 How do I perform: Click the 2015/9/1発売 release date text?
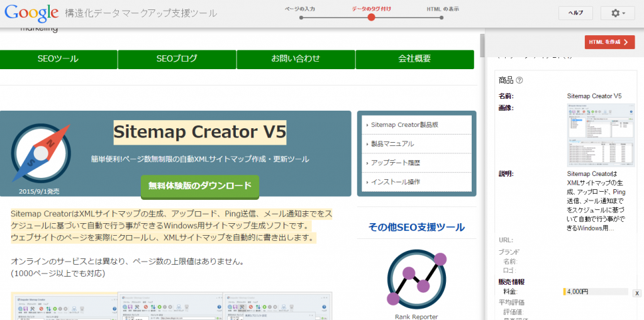point(39,191)
